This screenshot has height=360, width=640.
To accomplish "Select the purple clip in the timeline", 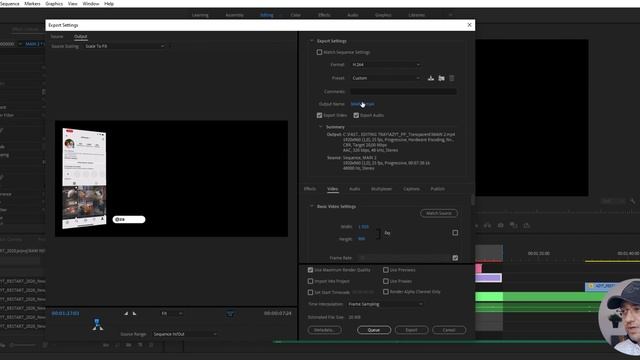I will [x=489, y=278].
